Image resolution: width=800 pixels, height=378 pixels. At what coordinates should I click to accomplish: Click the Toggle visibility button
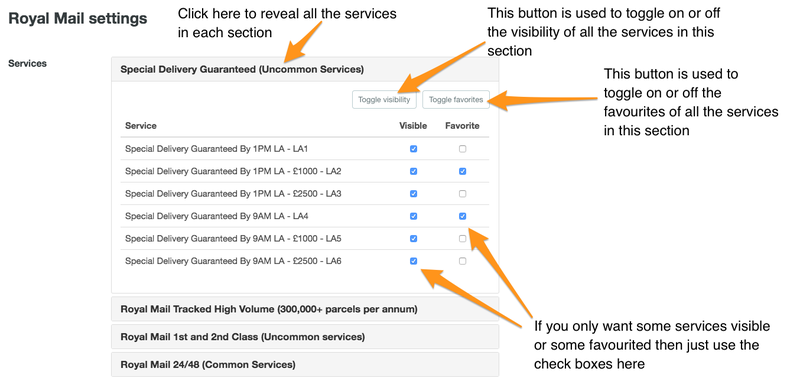(384, 99)
